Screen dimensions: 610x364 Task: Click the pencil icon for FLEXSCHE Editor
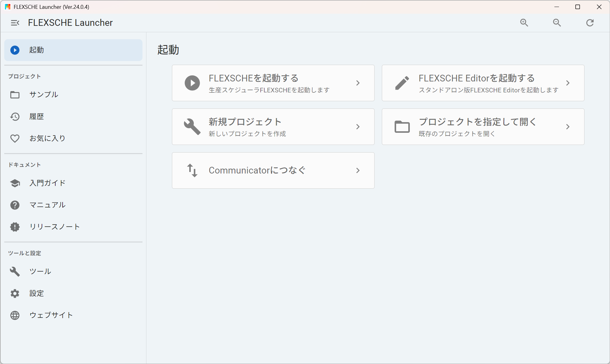[402, 83]
